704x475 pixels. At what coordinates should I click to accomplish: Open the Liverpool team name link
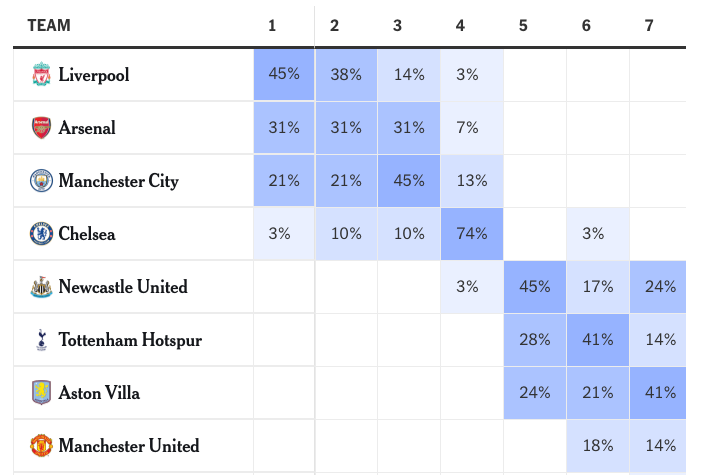click(94, 75)
